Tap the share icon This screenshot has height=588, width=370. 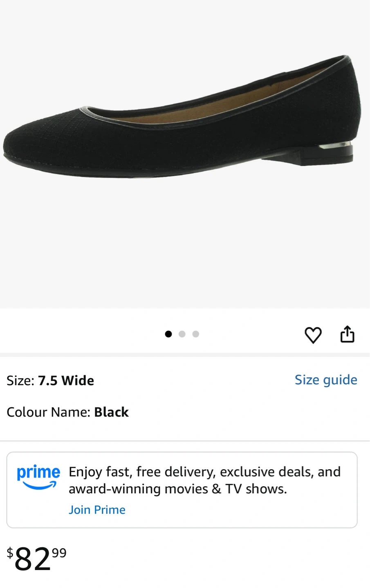point(348,334)
